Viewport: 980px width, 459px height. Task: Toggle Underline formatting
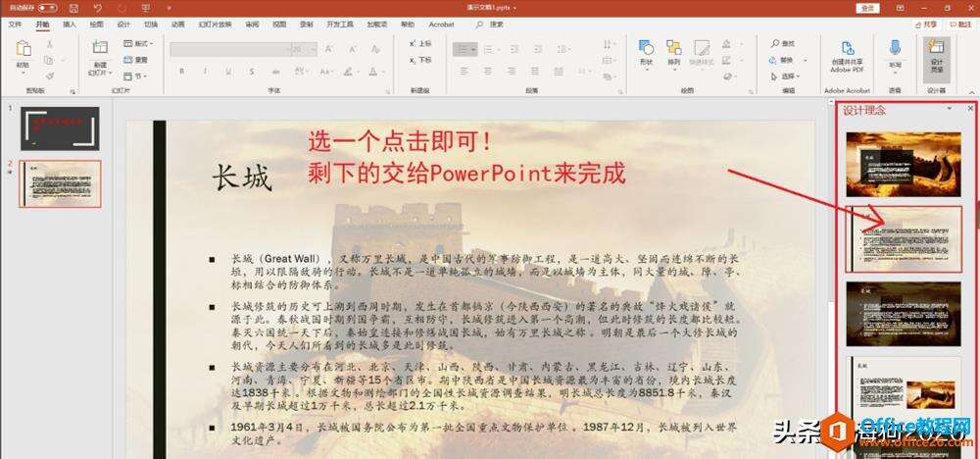click(228, 72)
